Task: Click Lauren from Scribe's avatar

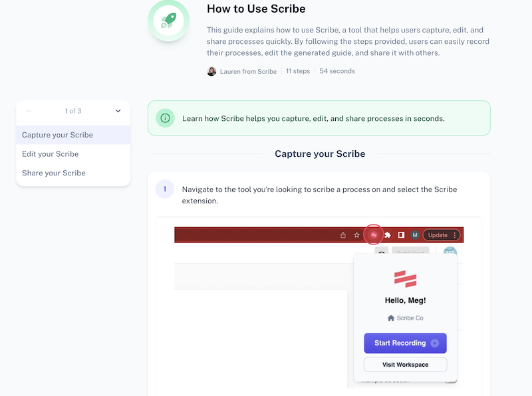Action: point(211,71)
